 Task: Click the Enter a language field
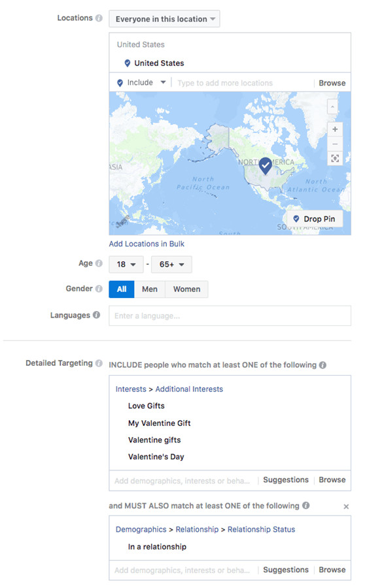pos(230,316)
